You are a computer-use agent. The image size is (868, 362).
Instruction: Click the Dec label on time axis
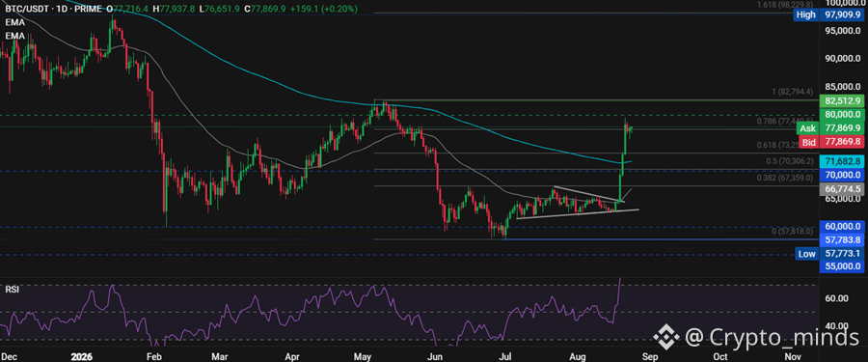click(10, 356)
